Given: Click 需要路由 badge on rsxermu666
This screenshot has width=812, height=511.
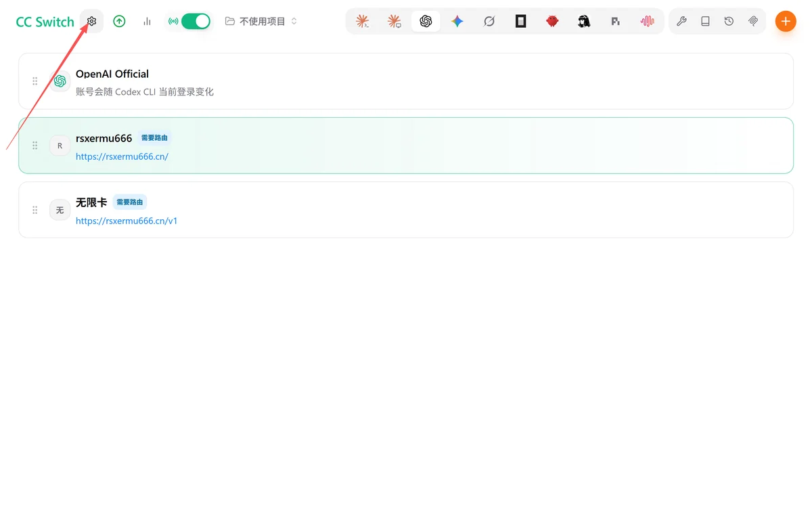Looking at the screenshot, I should (x=154, y=138).
